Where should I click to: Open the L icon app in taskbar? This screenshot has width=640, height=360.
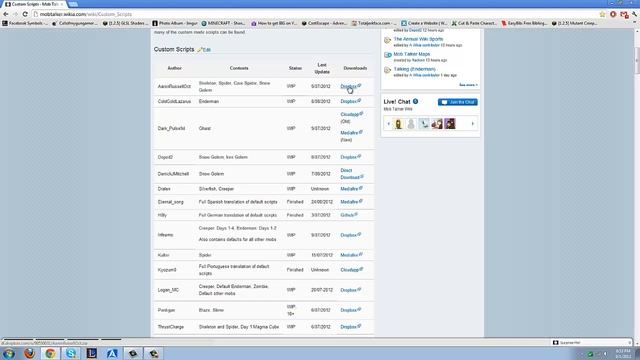[92, 353]
